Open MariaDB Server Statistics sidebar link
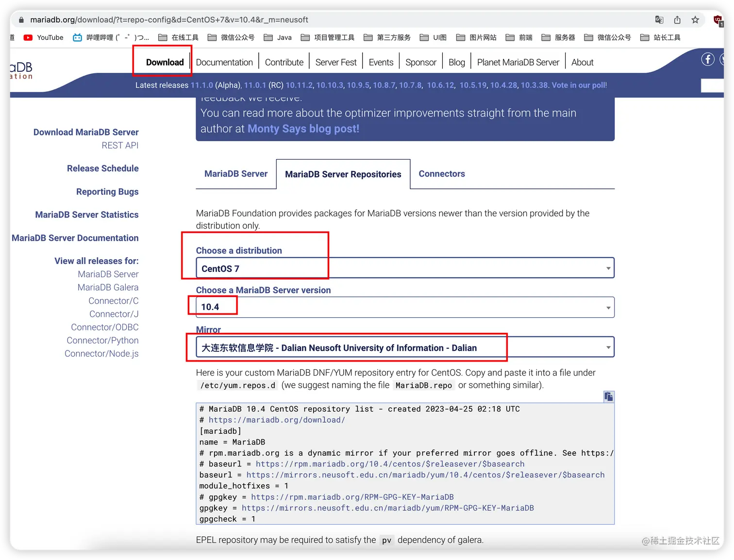The width and height of the screenshot is (734, 560). (87, 214)
